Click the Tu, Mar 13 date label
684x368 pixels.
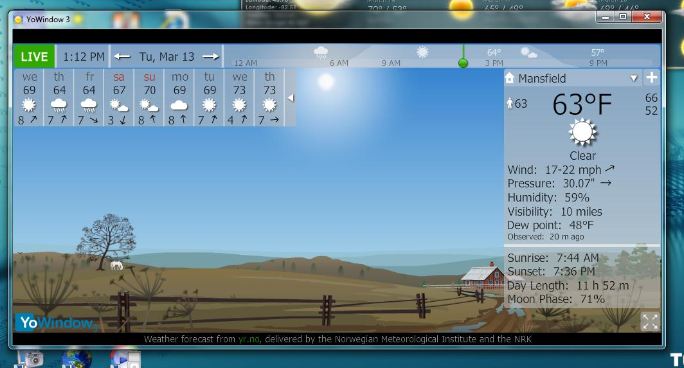coord(167,57)
